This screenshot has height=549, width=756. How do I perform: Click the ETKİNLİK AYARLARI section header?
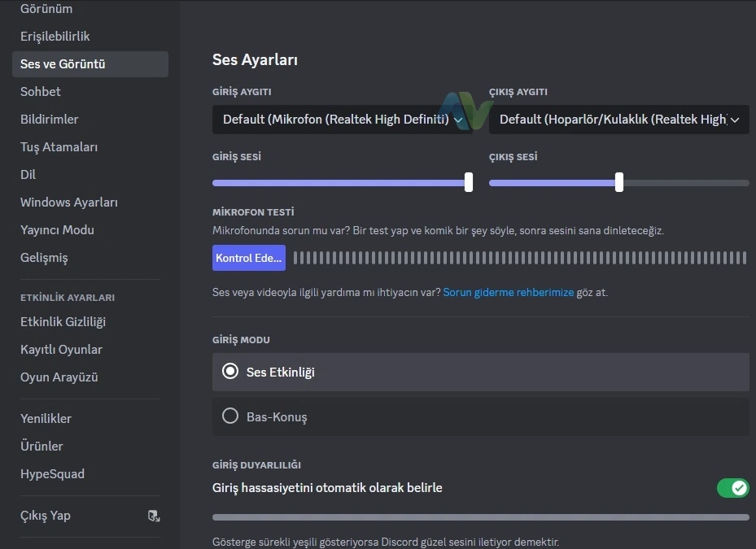tap(68, 298)
